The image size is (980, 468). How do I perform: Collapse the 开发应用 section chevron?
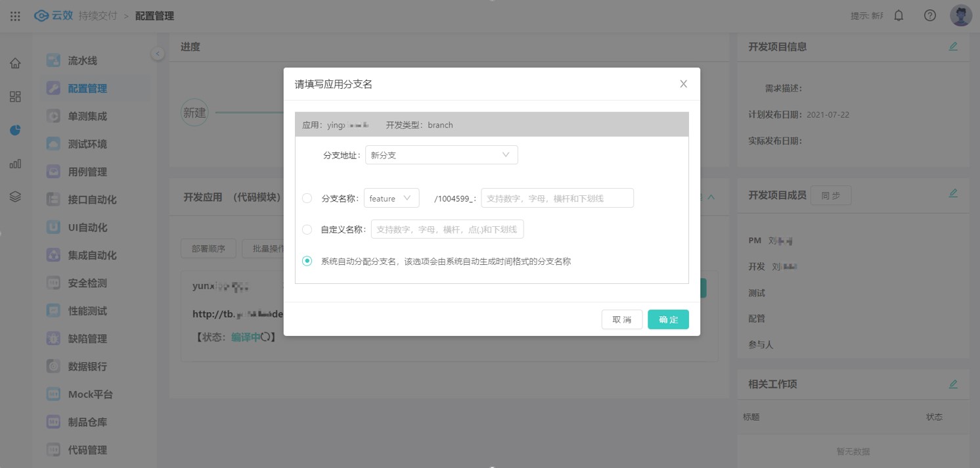coord(711,197)
